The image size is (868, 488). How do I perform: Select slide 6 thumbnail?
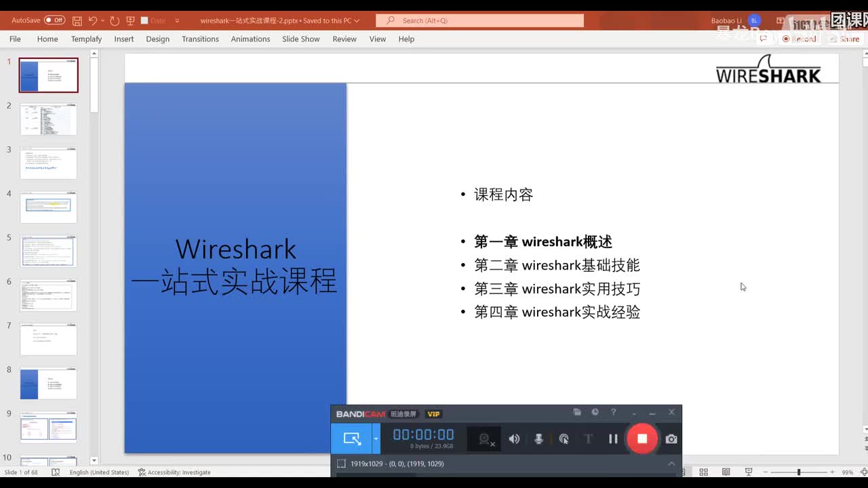tap(48, 296)
